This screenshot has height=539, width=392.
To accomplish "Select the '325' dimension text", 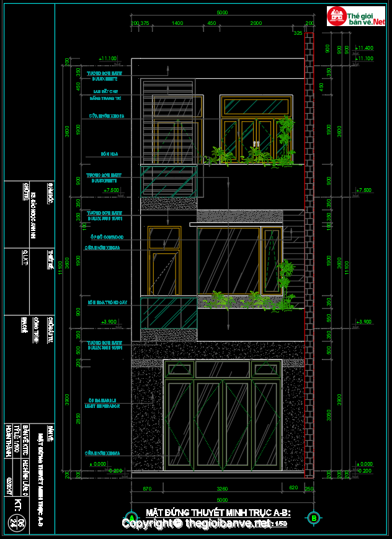I will point(298,33).
